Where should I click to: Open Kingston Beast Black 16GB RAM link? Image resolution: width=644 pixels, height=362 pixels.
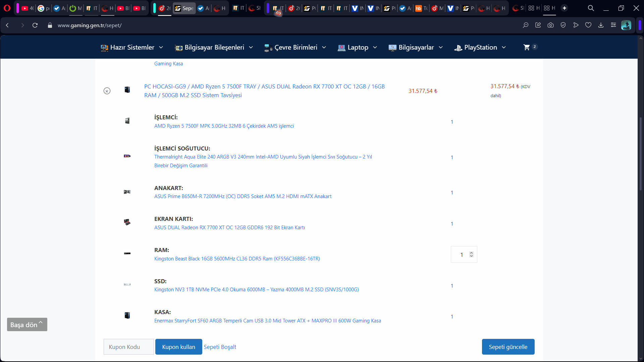(x=237, y=259)
